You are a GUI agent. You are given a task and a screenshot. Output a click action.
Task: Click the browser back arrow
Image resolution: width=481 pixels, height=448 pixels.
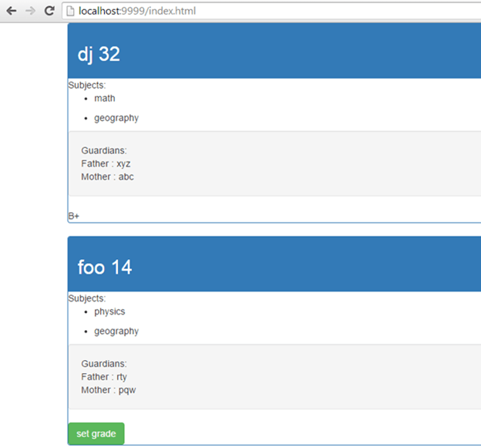point(11,11)
